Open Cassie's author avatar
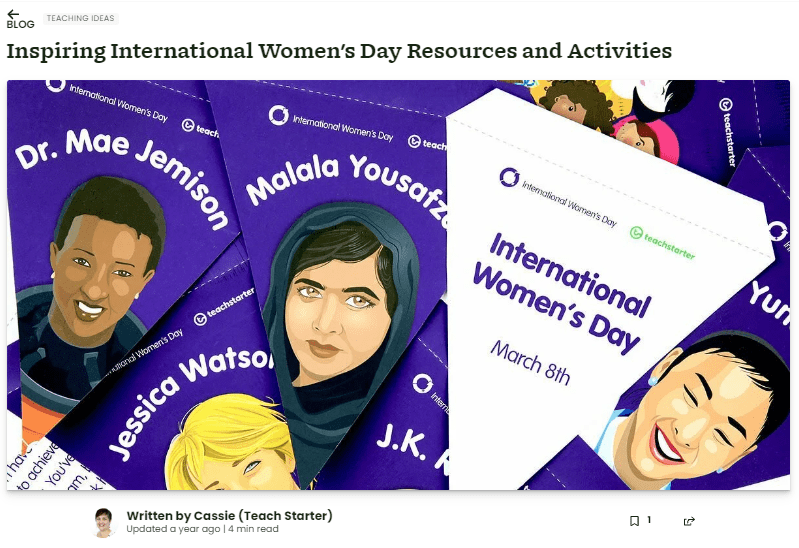 coord(104,522)
